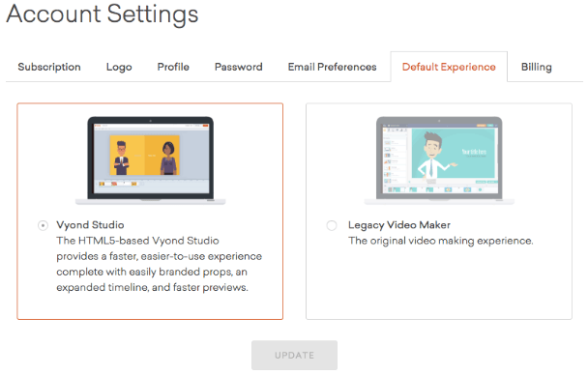
Task: Click "The original video making experience." text
Action: pos(440,241)
